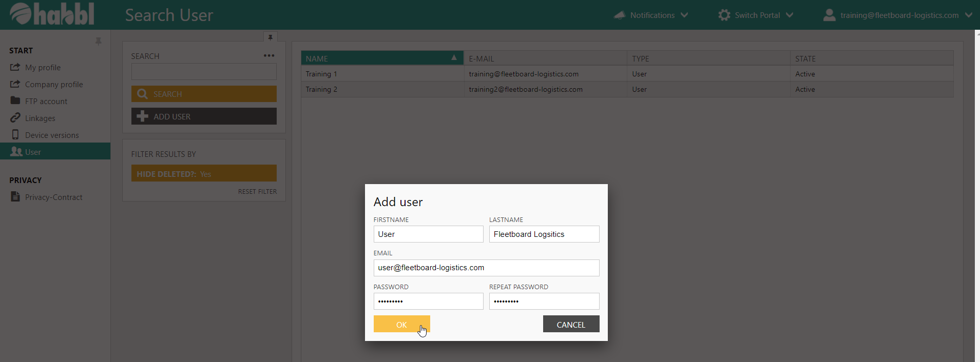Click the user account avatar icon

point(829,15)
